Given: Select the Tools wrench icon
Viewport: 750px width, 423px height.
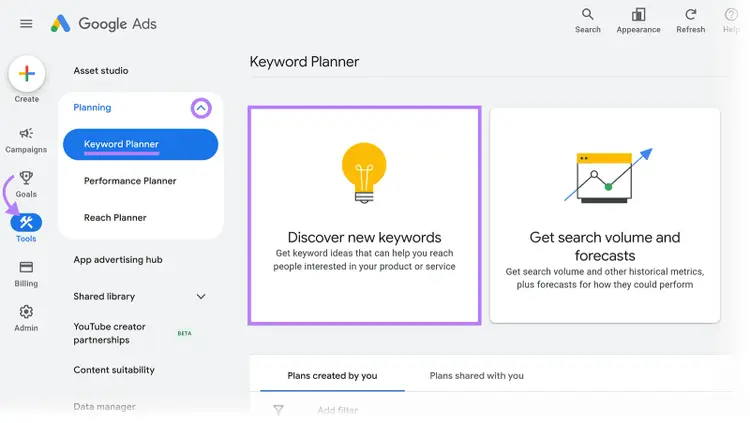Looking at the screenshot, I should coord(26,223).
